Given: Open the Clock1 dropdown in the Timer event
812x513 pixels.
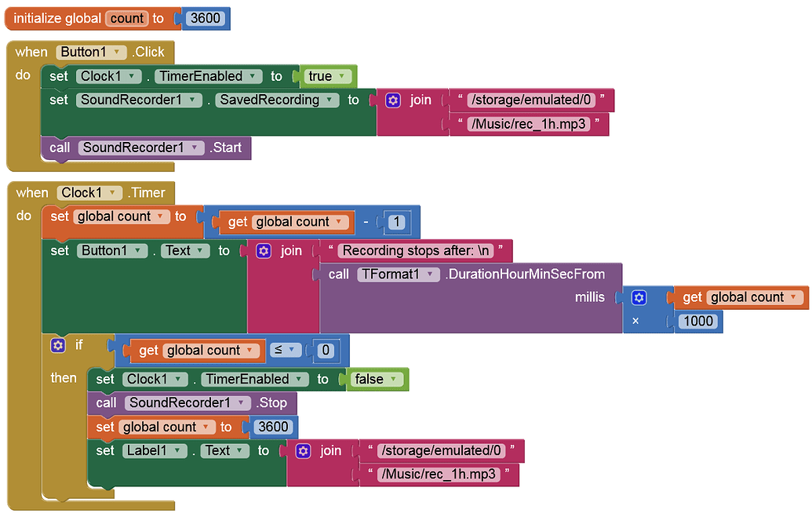Looking at the screenshot, I should [89, 193].
